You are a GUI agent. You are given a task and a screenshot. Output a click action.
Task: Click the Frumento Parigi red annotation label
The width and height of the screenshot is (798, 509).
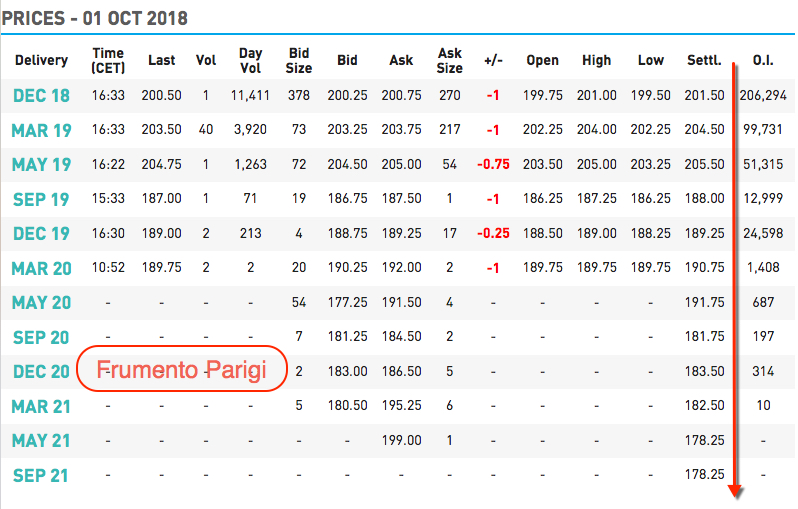[x=182, y=369]
